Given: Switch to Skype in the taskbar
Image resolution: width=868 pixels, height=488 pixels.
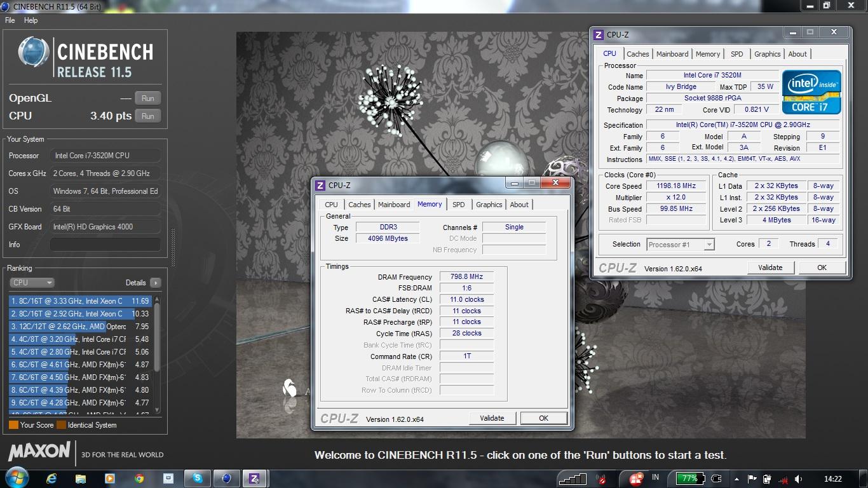Looking at the screenshot, I should tap(198, 478).
